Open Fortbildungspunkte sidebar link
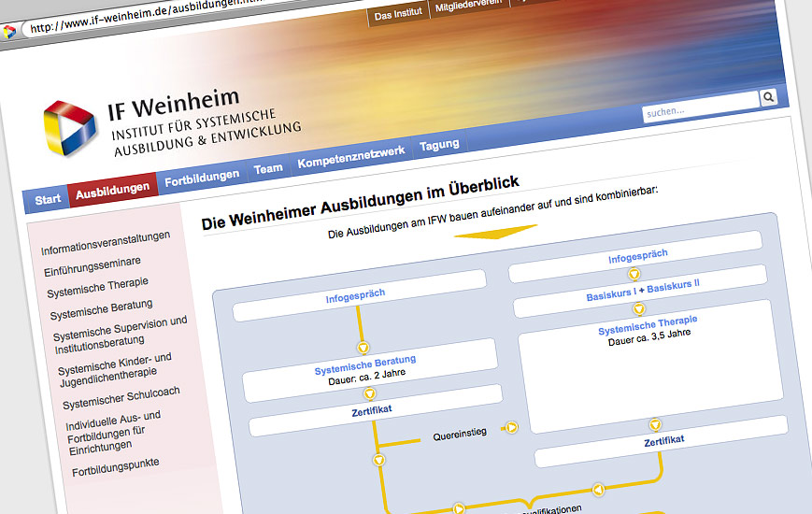 (116, 467)
